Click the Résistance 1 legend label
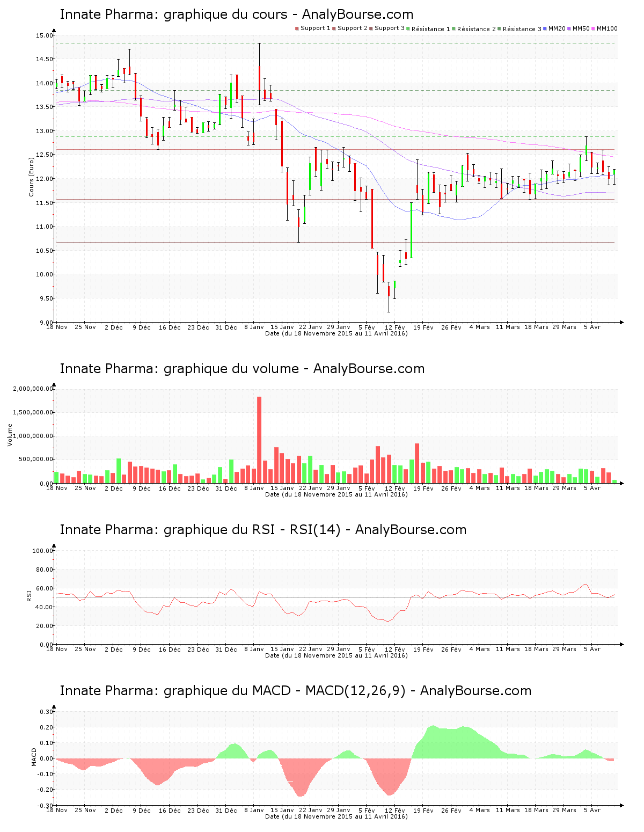 click(431, 29)
